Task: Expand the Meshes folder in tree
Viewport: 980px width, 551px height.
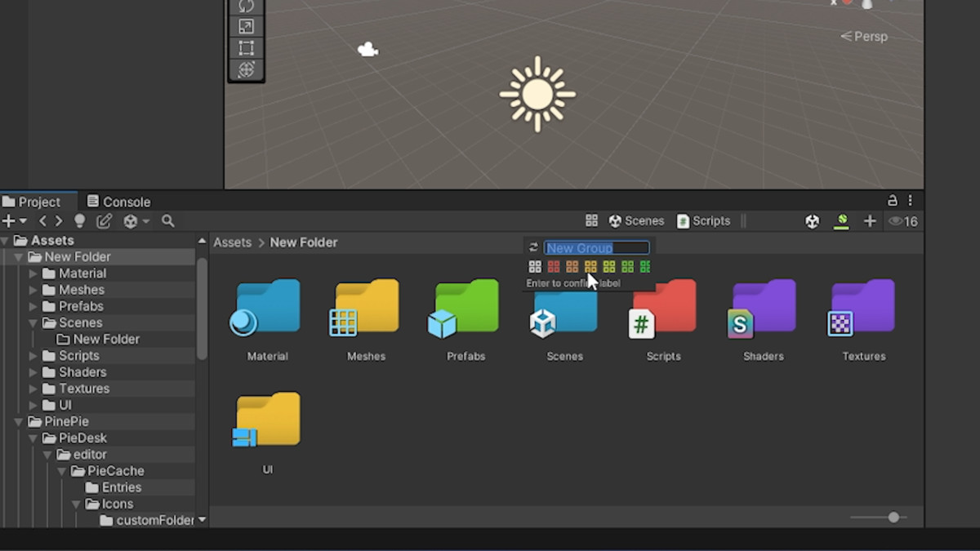Action: [x=33, y=290]
